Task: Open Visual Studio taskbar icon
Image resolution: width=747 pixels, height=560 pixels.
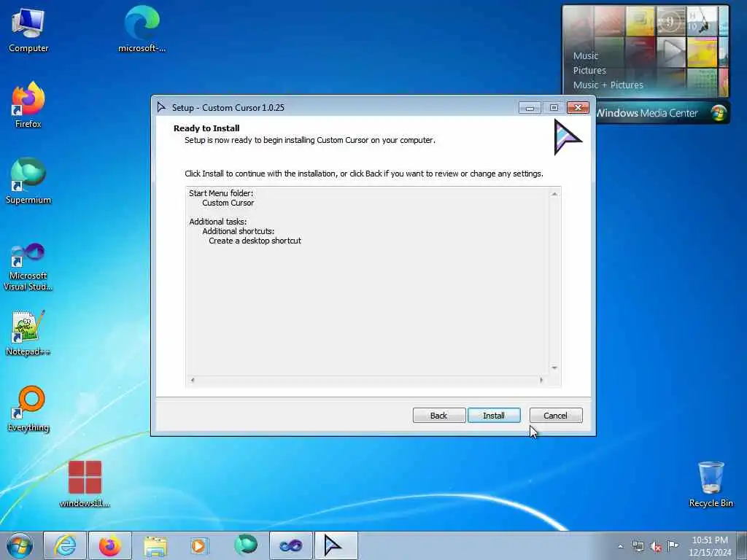Action: (x=290, y=545)
